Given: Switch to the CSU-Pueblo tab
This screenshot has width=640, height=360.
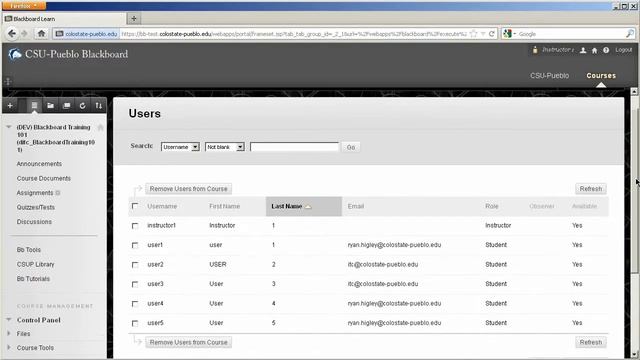Looking at the screenshot, I should coord(549,76).
